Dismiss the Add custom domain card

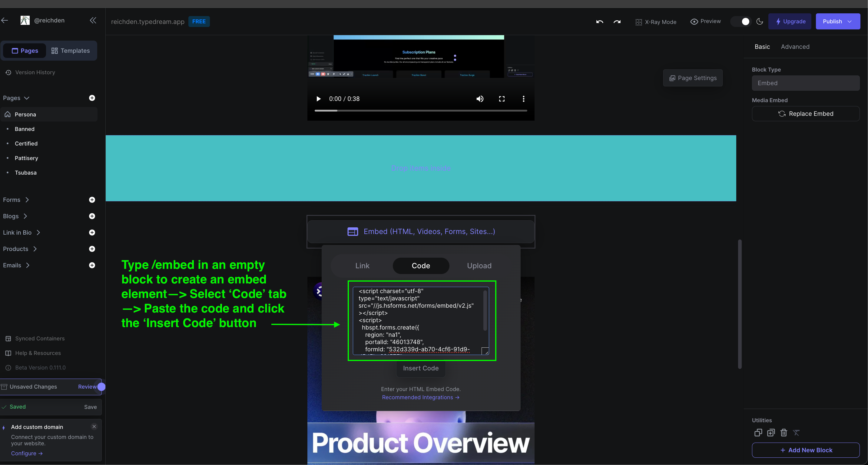pyautogui.click(x=94, y=427)
